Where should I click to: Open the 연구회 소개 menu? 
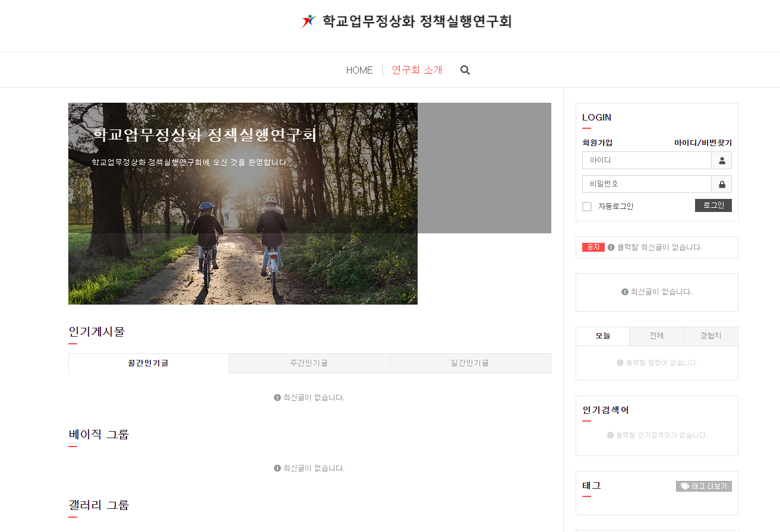417,70
